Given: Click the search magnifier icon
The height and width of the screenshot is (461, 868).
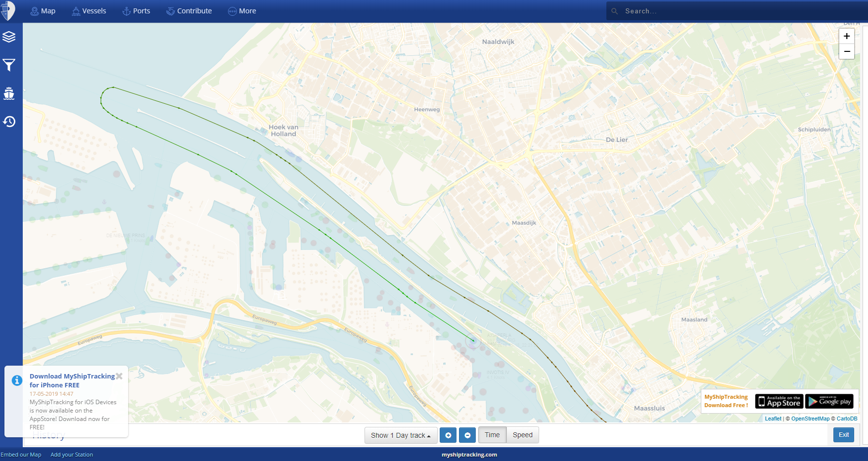Looking at the screenshot, I should [x=615, y=11].
